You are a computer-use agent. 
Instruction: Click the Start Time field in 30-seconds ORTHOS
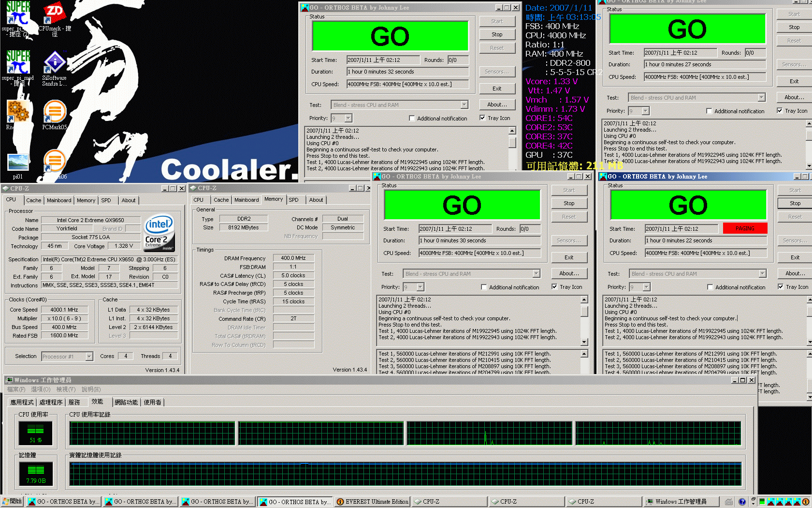point(455,229)
